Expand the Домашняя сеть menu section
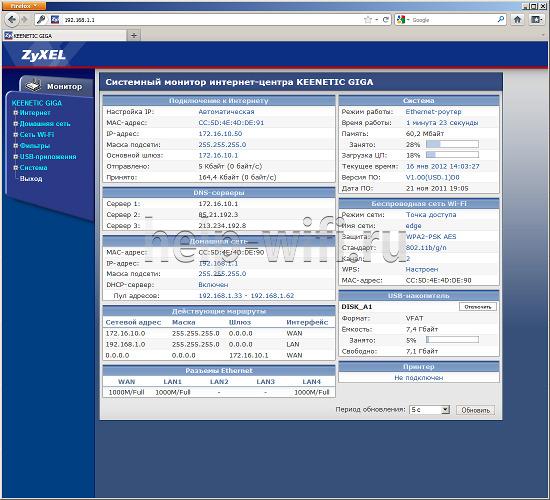550x500 pixels. (15, 124)
